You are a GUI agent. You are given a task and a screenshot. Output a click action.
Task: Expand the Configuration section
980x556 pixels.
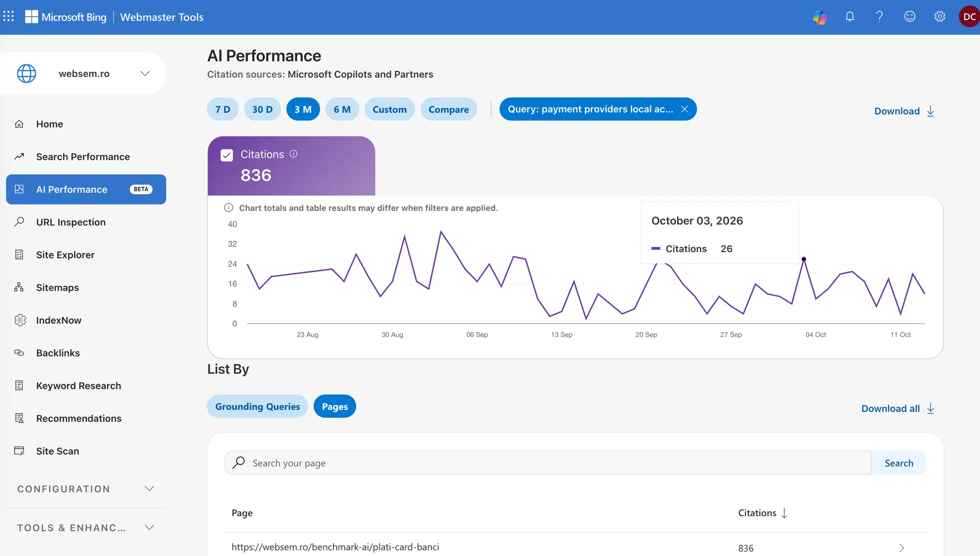click(86, 489)
